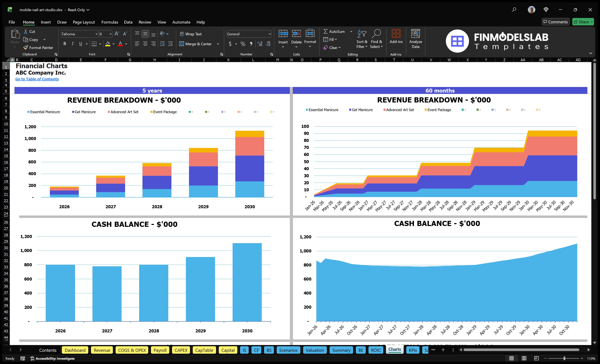Open the font name dropdown

point(97,34)
